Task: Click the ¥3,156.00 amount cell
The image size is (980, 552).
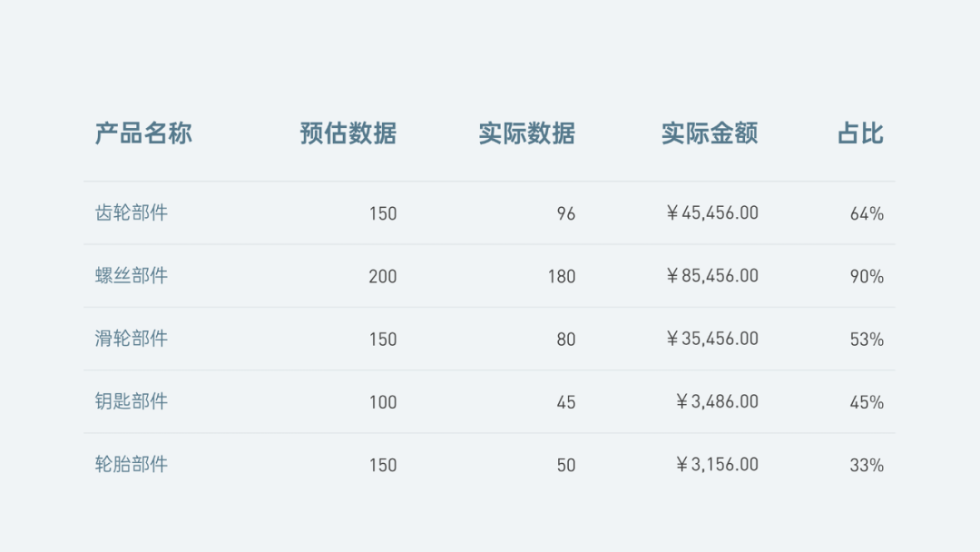Action: point(718,464)
